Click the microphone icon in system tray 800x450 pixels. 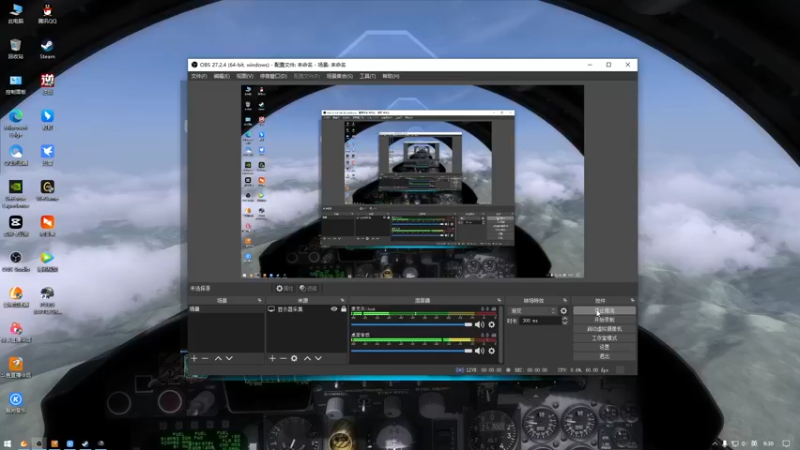click(x=724, y=443)
